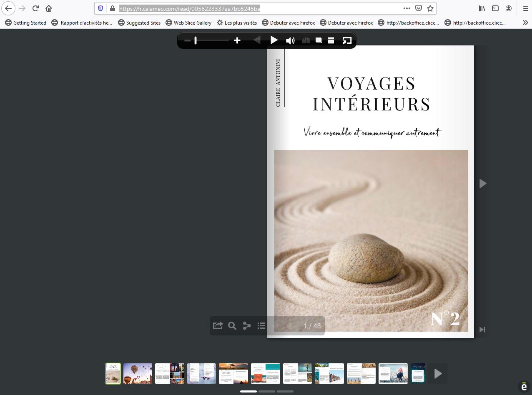Click the zoom out minus icon

point(187,40)
